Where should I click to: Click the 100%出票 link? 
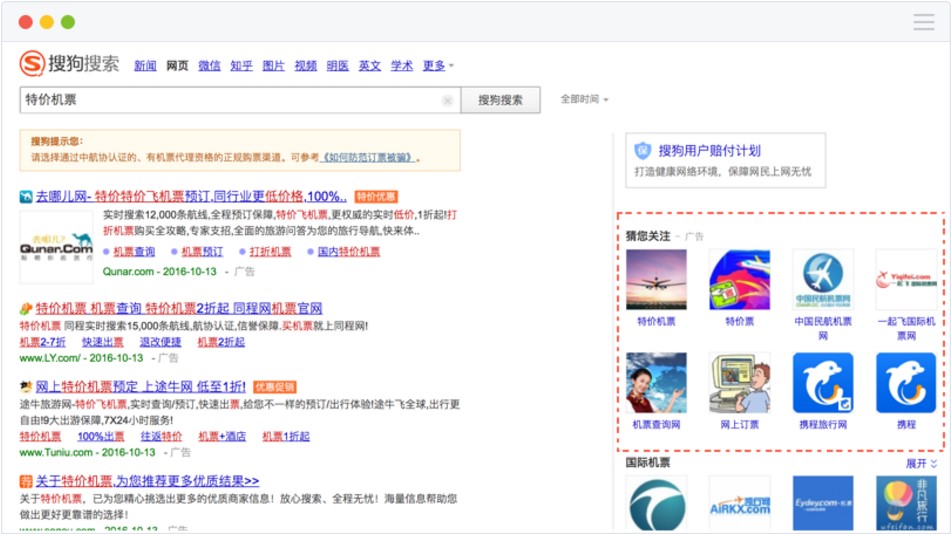tap(101, 436)
